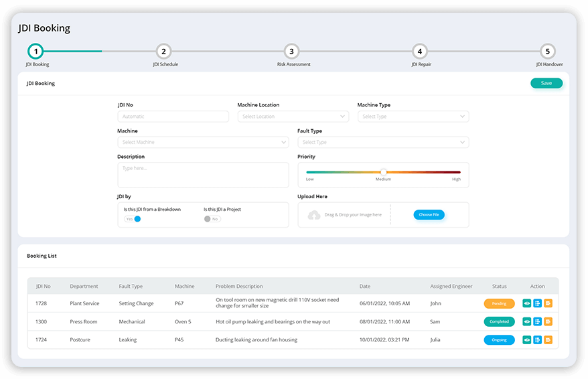The image size is (588, 379).
Task: Click the cloud upload icon
Action: click(313, 215)
